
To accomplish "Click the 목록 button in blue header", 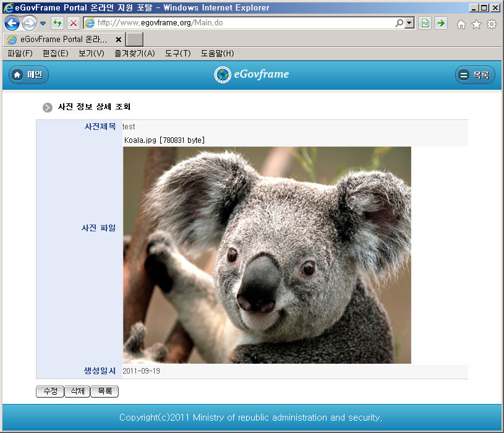I will (475, 75).
